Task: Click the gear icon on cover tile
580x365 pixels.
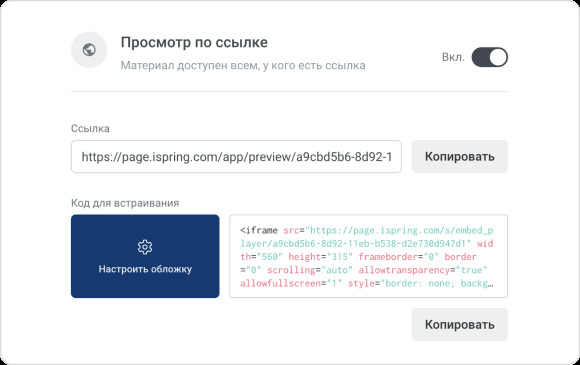Action: (x=145, y=247)
